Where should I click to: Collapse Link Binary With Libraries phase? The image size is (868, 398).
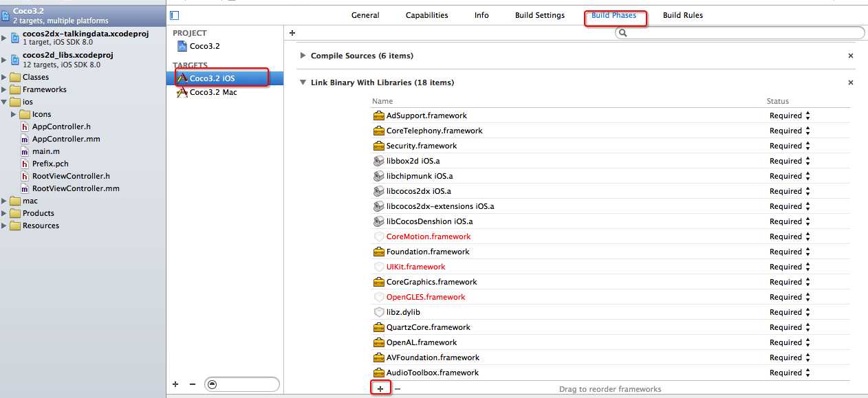pyautogui.click(x=303, y=82)
